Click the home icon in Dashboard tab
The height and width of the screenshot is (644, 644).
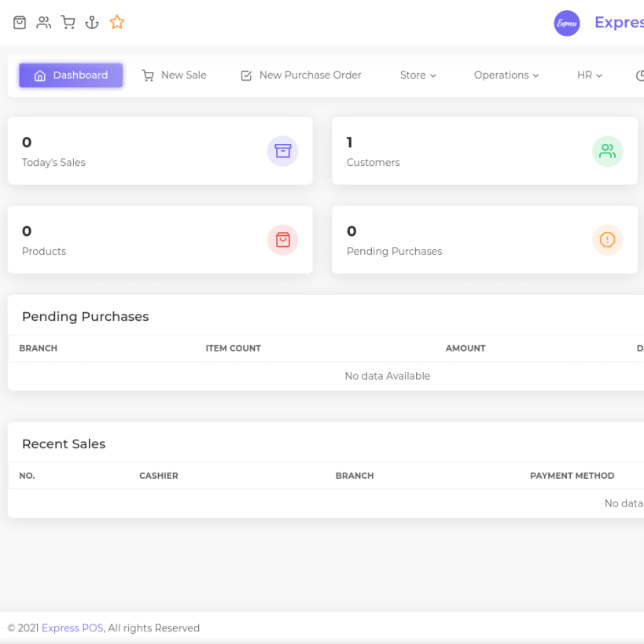40,75
